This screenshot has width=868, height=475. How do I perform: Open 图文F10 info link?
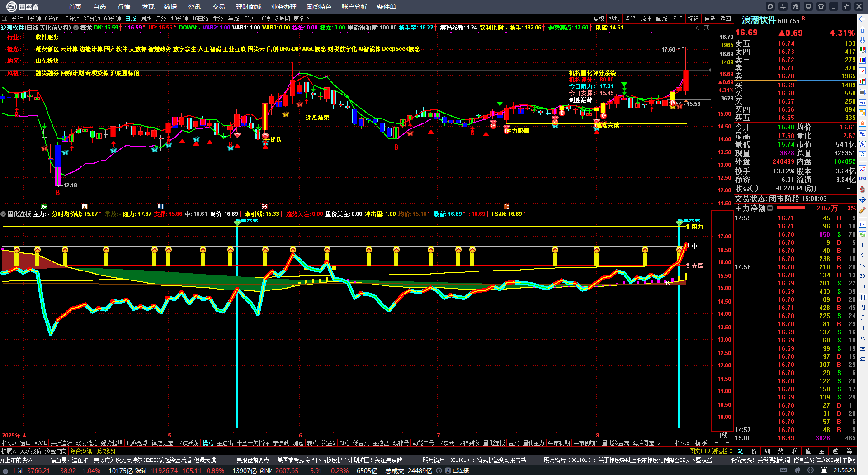(699, 451)
